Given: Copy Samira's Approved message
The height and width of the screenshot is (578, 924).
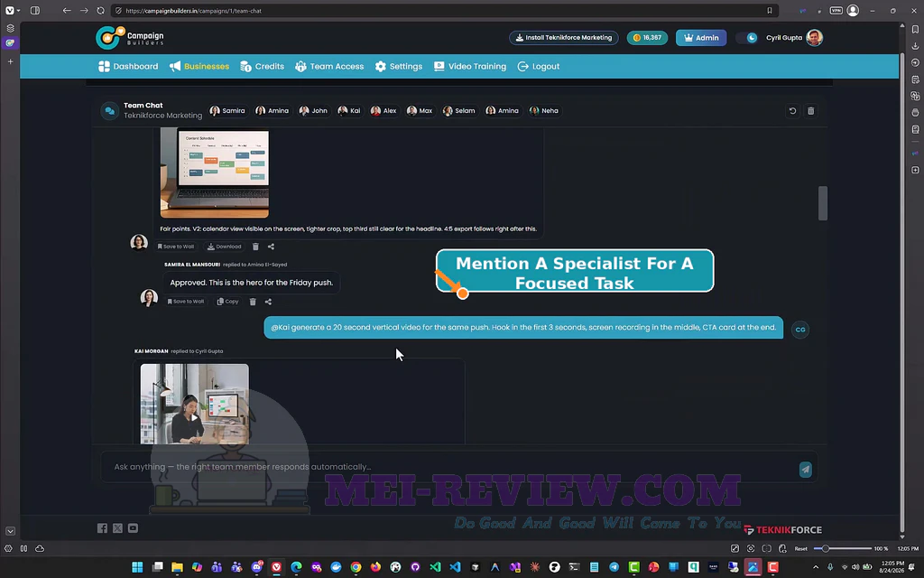Looking at the screenshot, I should tap(227, 302).
